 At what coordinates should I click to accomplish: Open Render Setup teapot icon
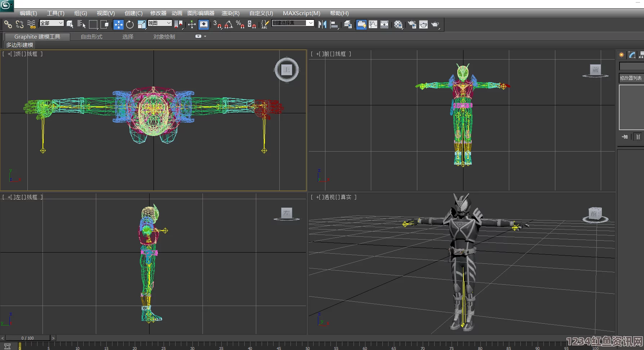click(x=412, y=24)
